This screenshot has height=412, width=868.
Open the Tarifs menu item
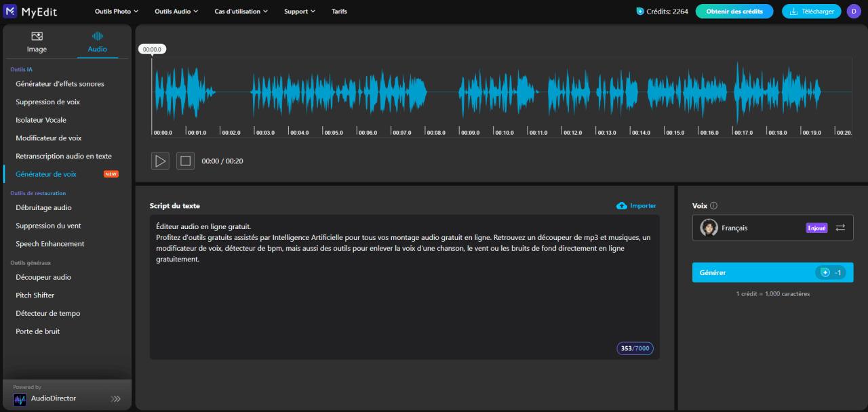(x=339, y=12)
